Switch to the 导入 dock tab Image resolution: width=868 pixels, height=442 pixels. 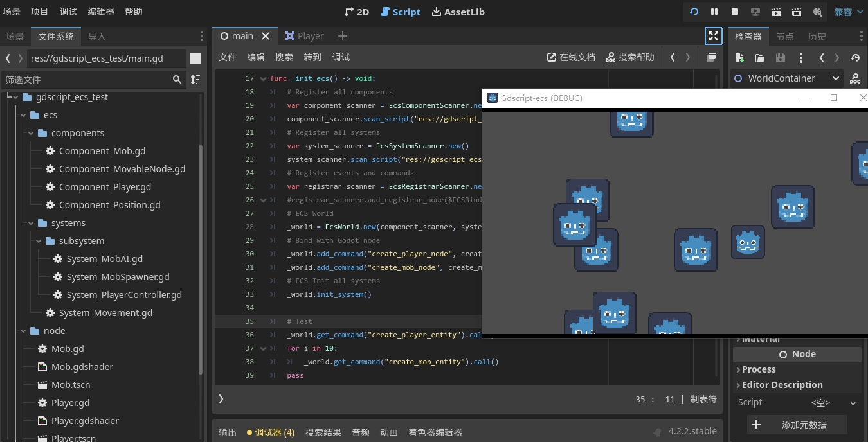(x=97, y=37)
